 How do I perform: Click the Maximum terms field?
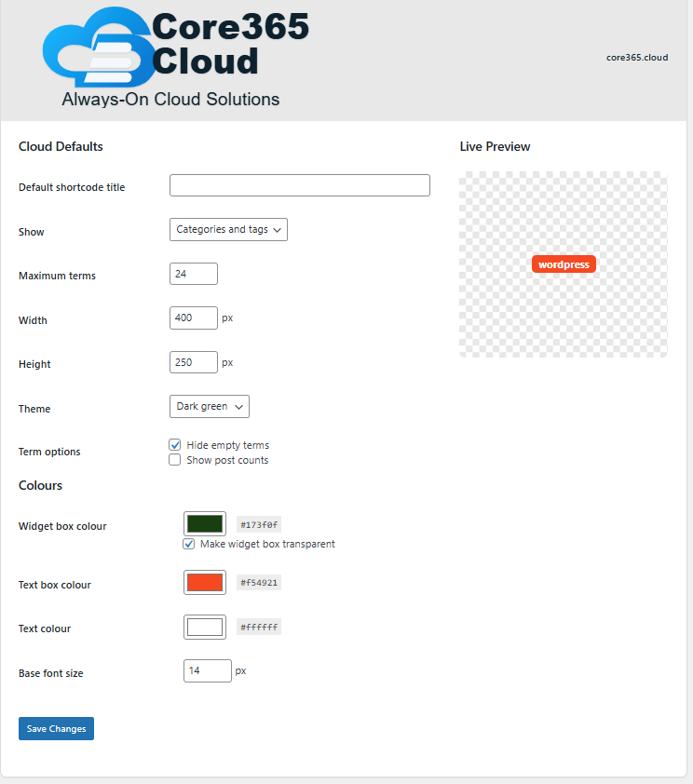(194, 274)
